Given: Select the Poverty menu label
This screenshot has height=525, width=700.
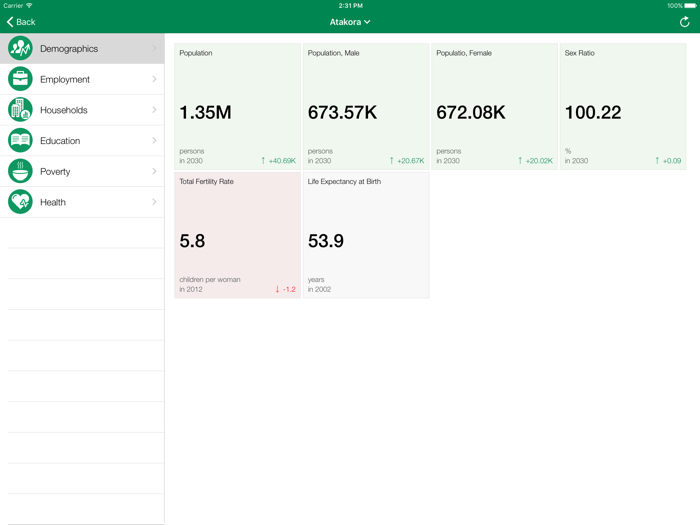Looking at the screenshot, I should (x=55, y=172).
